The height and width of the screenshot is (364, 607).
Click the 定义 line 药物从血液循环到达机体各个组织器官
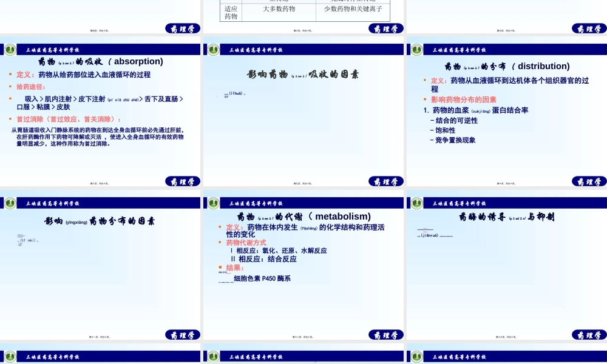click(x=510, y=85)
